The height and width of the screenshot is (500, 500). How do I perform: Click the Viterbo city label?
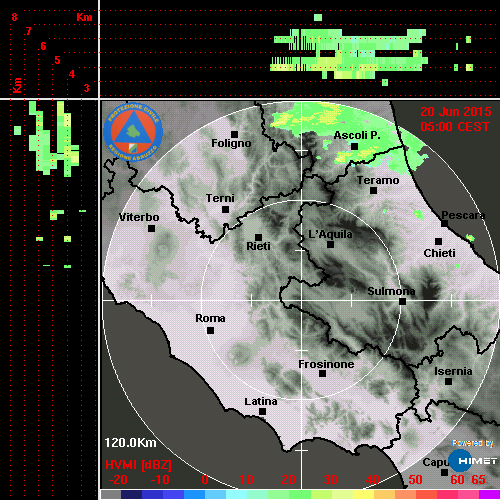pyautogui.click(x=139, y=217)
